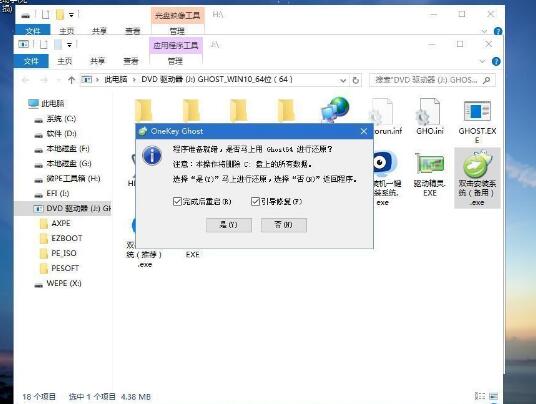Select the network globe application icon
This screenshot has height=404, width=536.
tap(335, 109)
